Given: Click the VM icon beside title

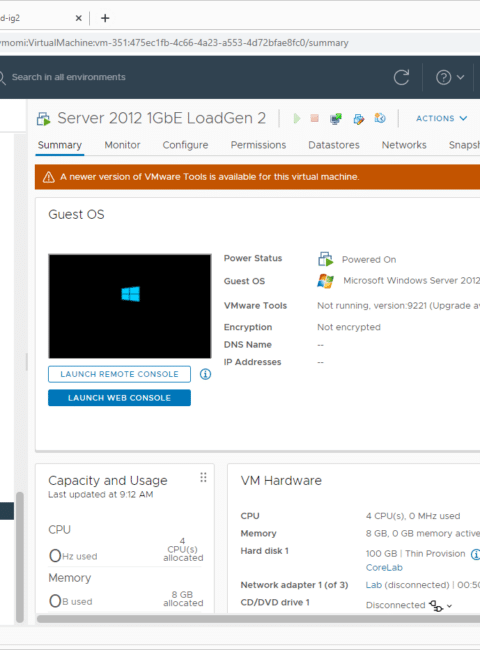Looking at the screenshot, I should (44, 119).
